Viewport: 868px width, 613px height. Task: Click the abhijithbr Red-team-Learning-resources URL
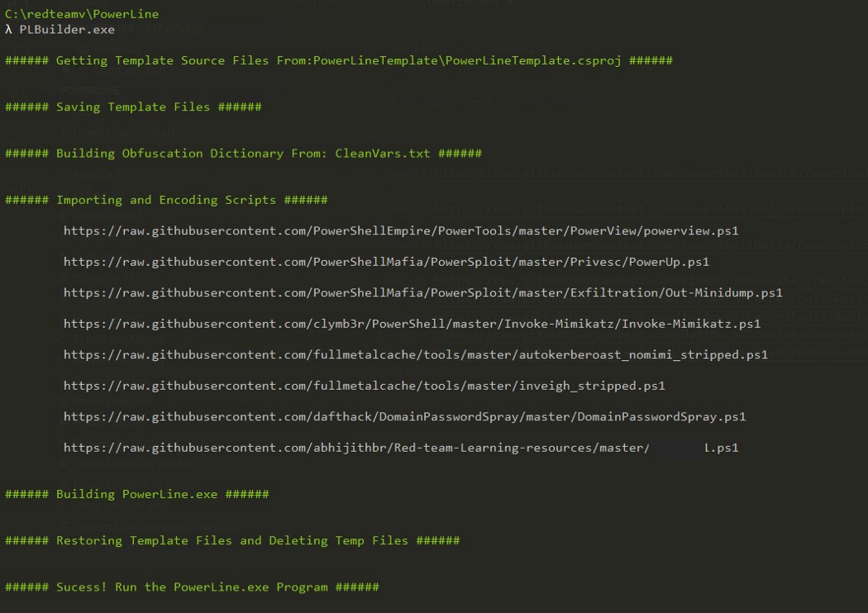click(x=401, y=448)
